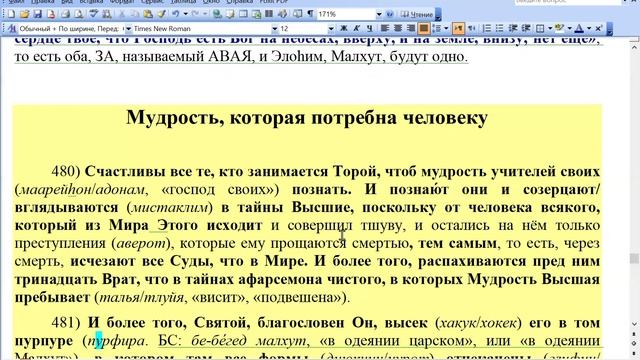Insert a table
The image size is (640, 360).
click(243, 14)
